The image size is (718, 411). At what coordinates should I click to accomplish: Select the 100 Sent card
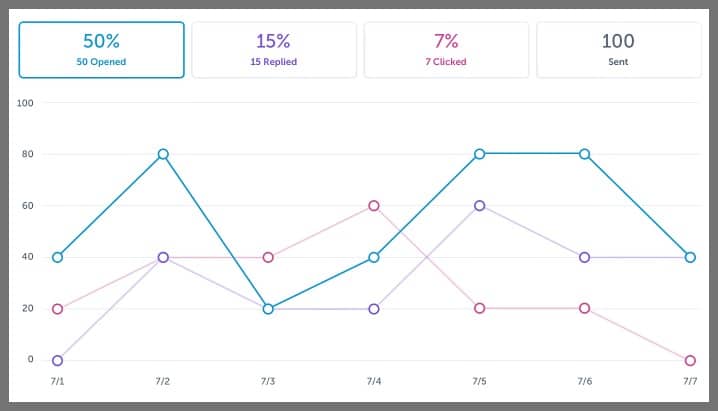coord(618,49)
